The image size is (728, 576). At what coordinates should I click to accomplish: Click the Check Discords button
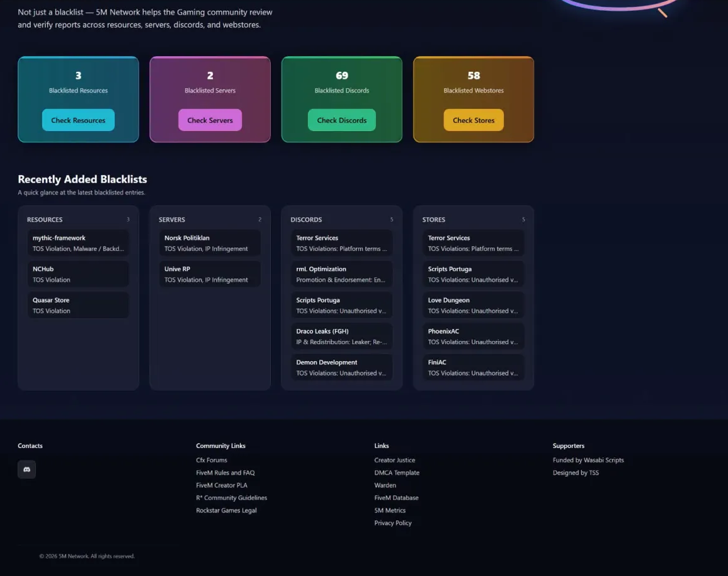pos(342,120)
